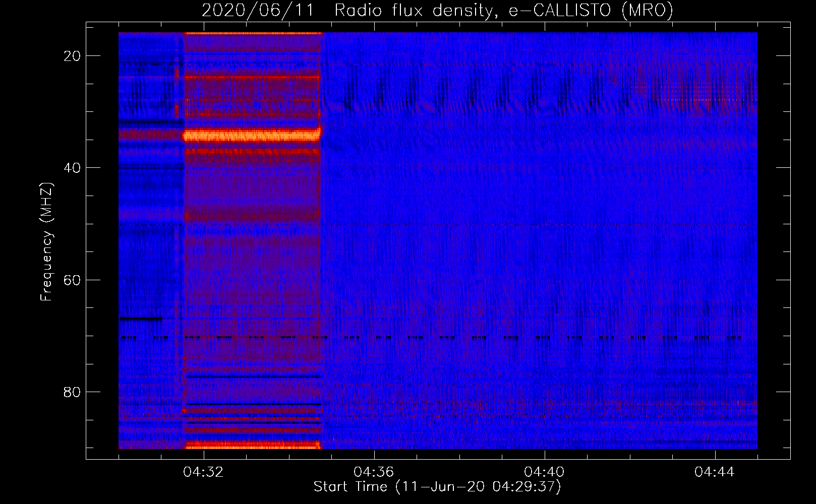
Task: Click the frequency tick label "20"
Action: tap(72, 56)
